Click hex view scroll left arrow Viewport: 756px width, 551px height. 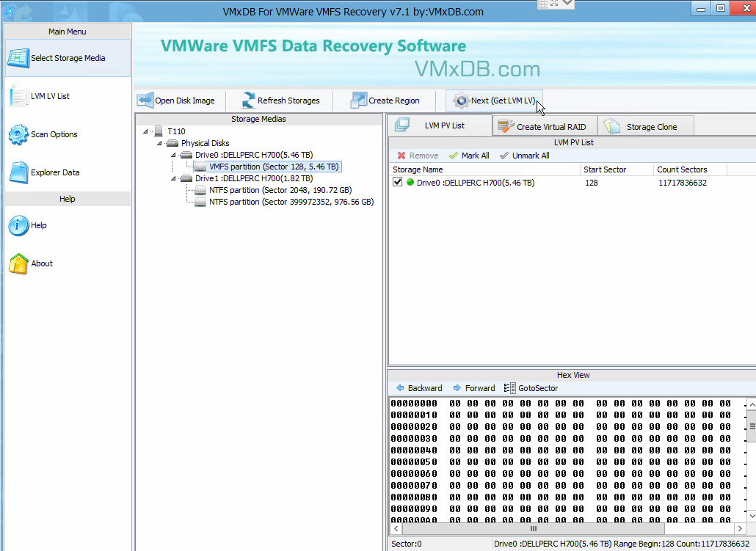[x=396, y=529]
